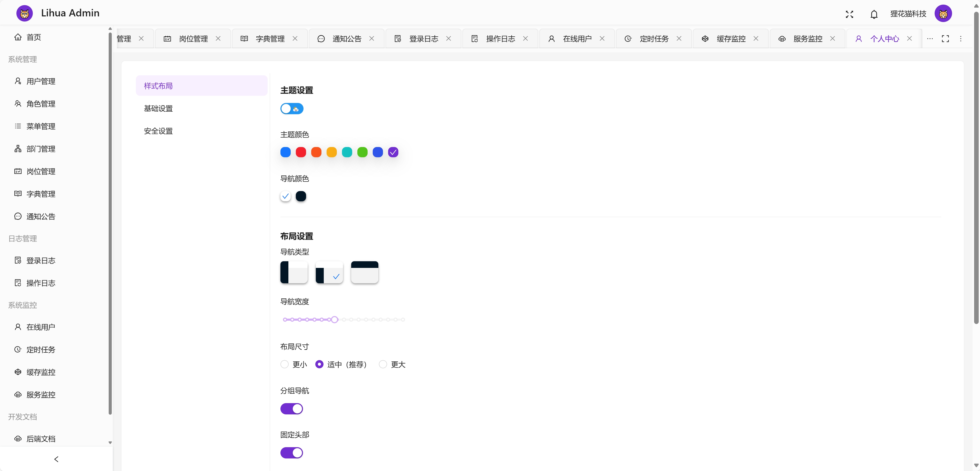Open 用户管理 in the sidebar
Viewport: 980px width, 471px height.
point(54,81)
